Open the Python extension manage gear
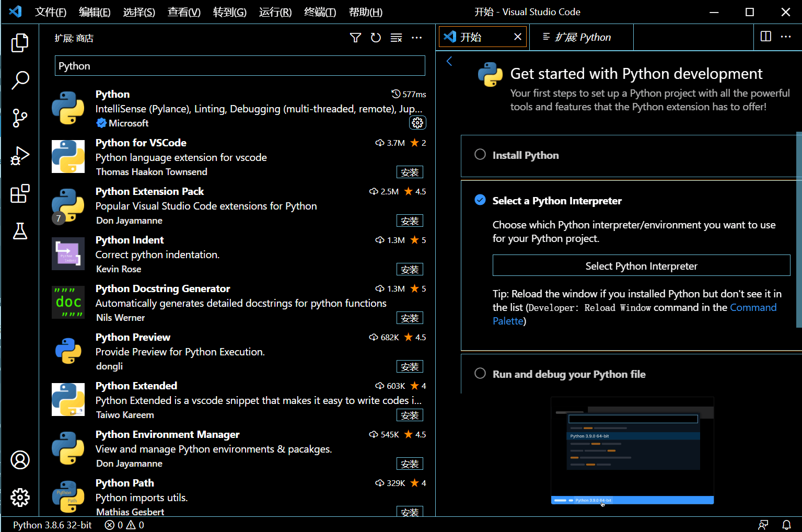The height and width of the screenshot is (532, 802). click(417, 123)
